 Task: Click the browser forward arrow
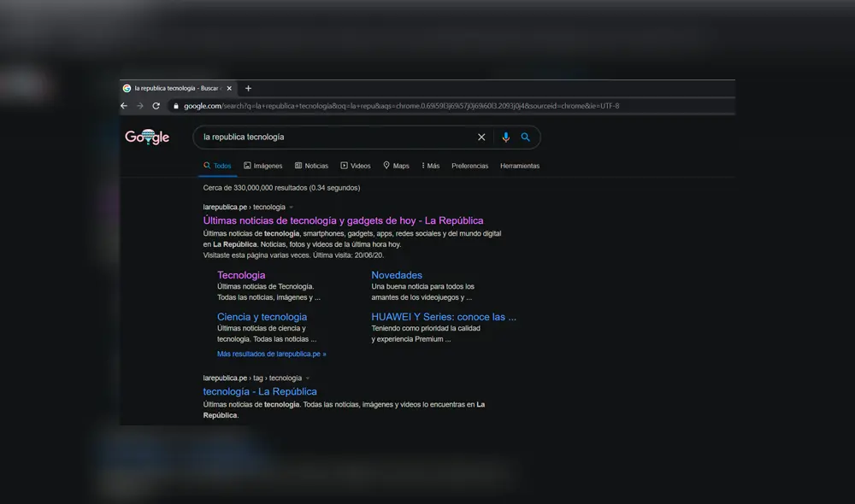point(139,106)
